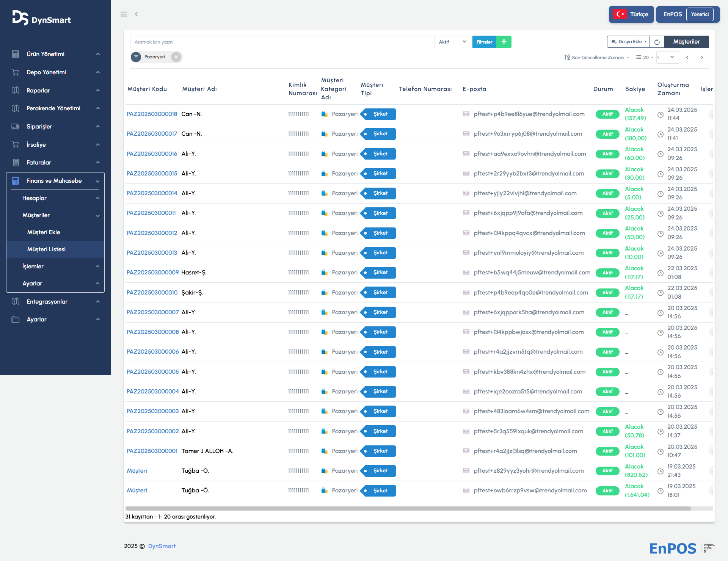Click the DynSmart logo
728x561 pixels.
tap(42, 18)
